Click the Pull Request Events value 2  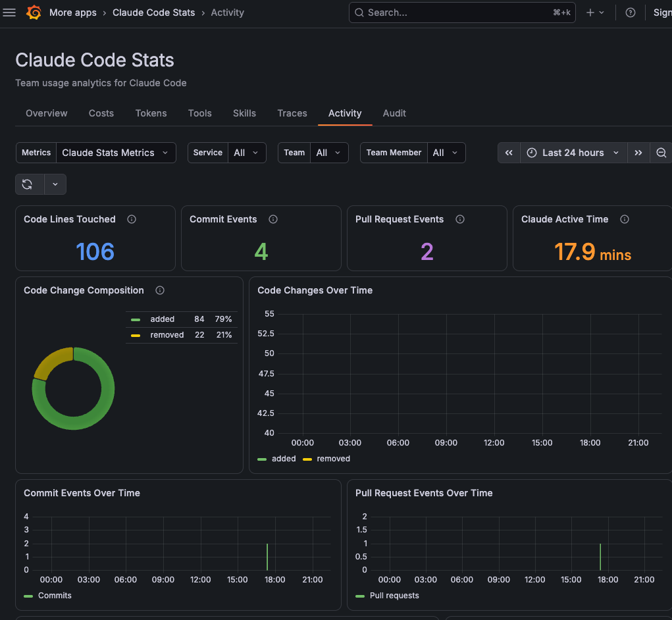pyautogui.click(x=427, y=251)
